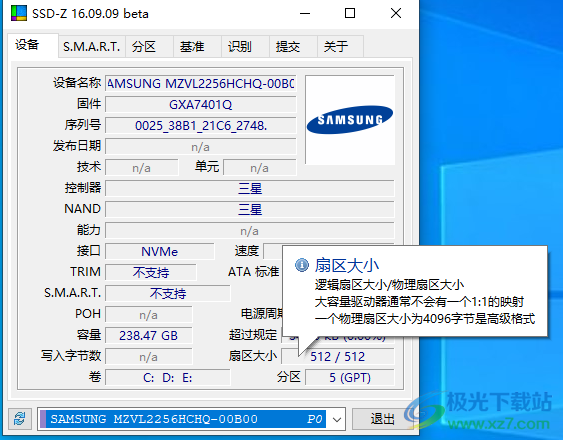Click the 能力 n/a field
The image size is (563, 440).
click(x=250, y=231)
